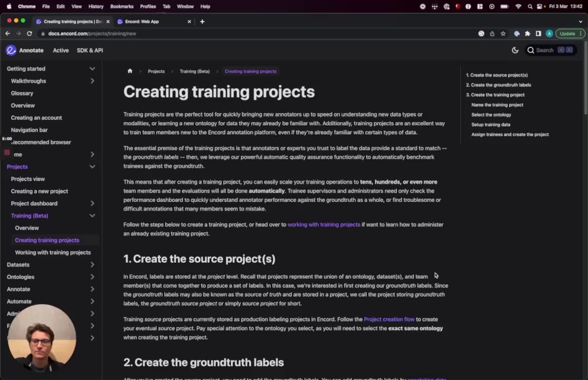Expand the Datasets chevron
Viewport: 588px width, 380px height.
[x=92, y=264]
